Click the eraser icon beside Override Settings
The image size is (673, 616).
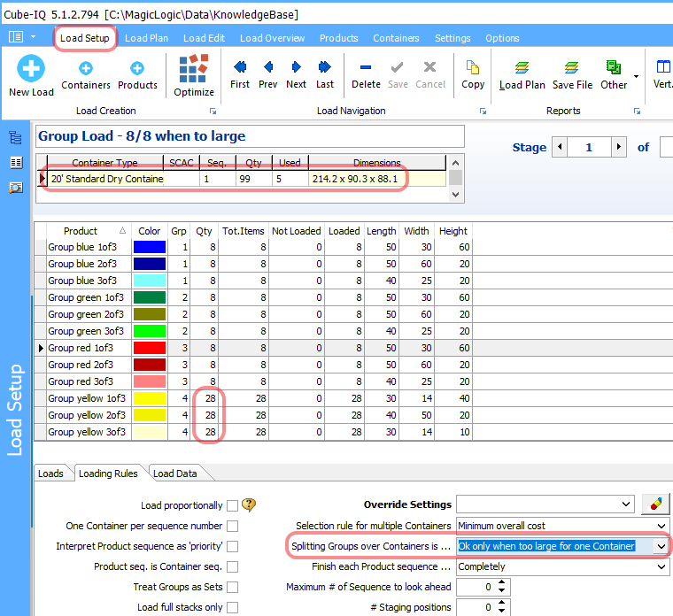coord(654,504)
